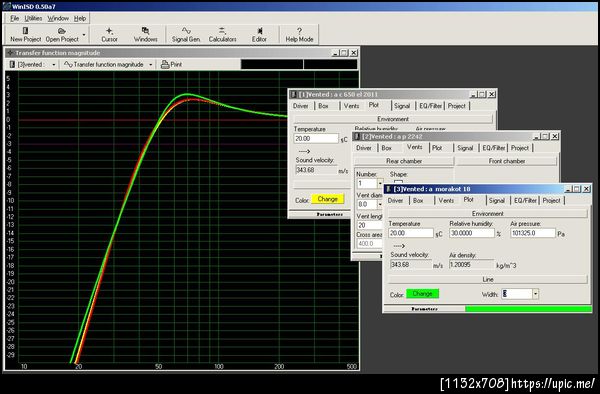The width and height of the screenshot is (600, 394).
Task: Minimize the [3]Vented morakot 18 window
Action: tap(568, 189)
